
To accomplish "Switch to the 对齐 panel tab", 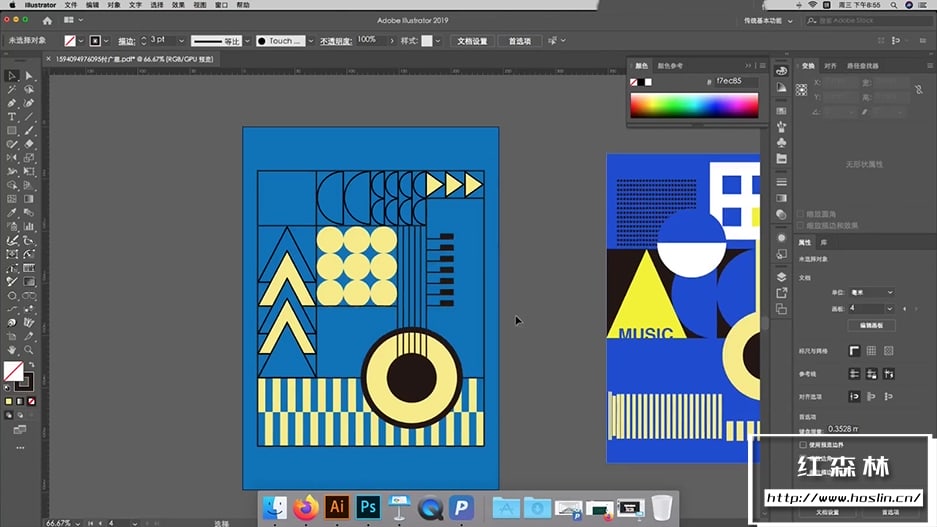I will click(x=830, y=66).
